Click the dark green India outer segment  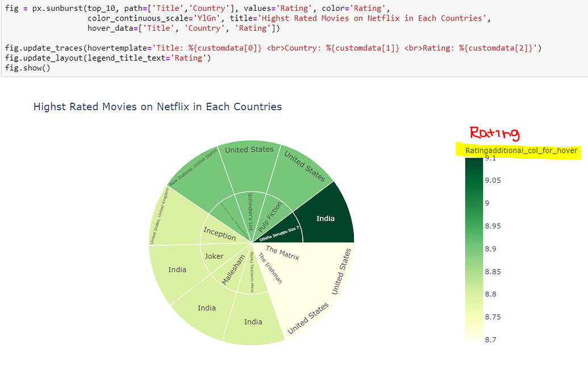click(326, 219)
